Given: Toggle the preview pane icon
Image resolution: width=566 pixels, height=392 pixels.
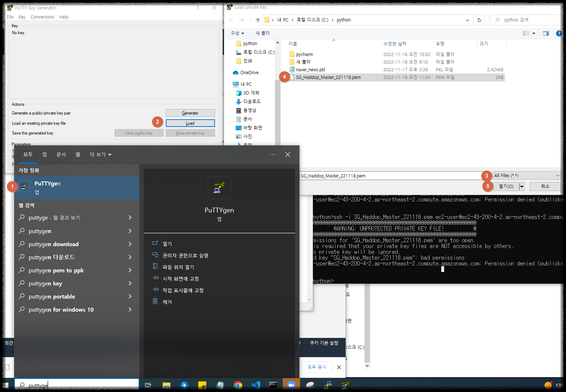Looking at the screenshot, I should click(x=546, y=33).
